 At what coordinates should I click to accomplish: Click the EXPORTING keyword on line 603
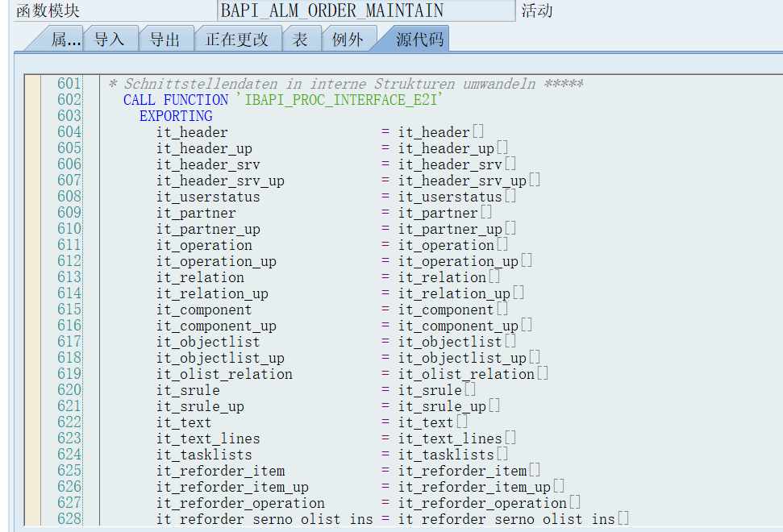(176, 116)
